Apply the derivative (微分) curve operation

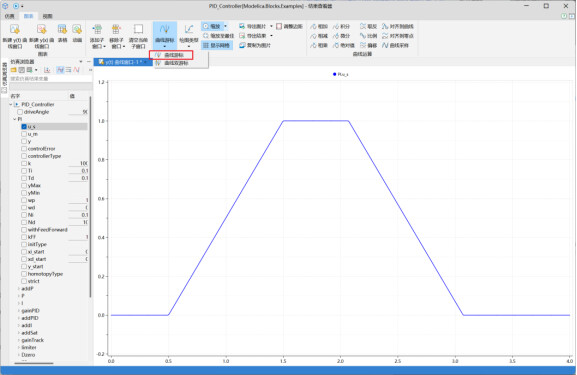[341, 36]
